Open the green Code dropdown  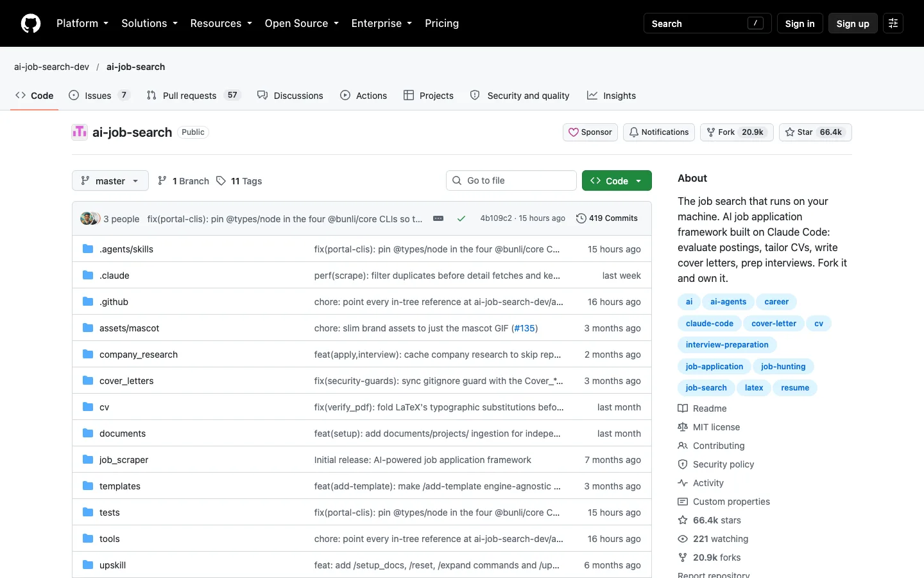pos(617,180)
